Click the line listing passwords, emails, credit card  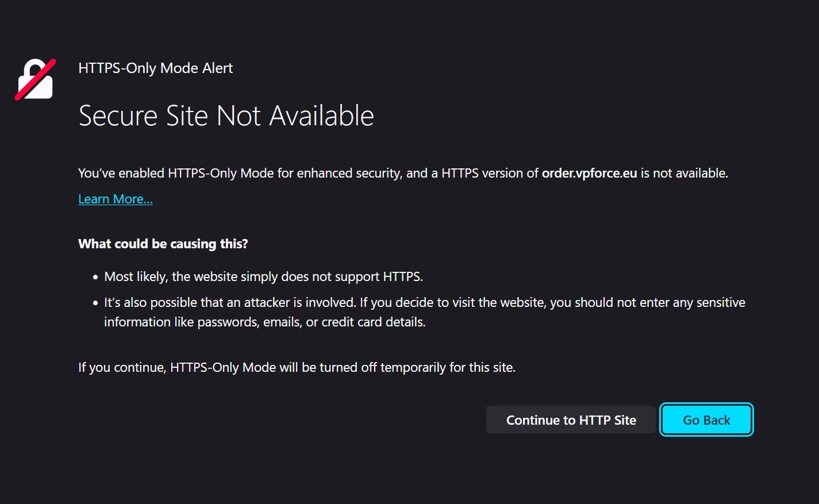point(265,322)
